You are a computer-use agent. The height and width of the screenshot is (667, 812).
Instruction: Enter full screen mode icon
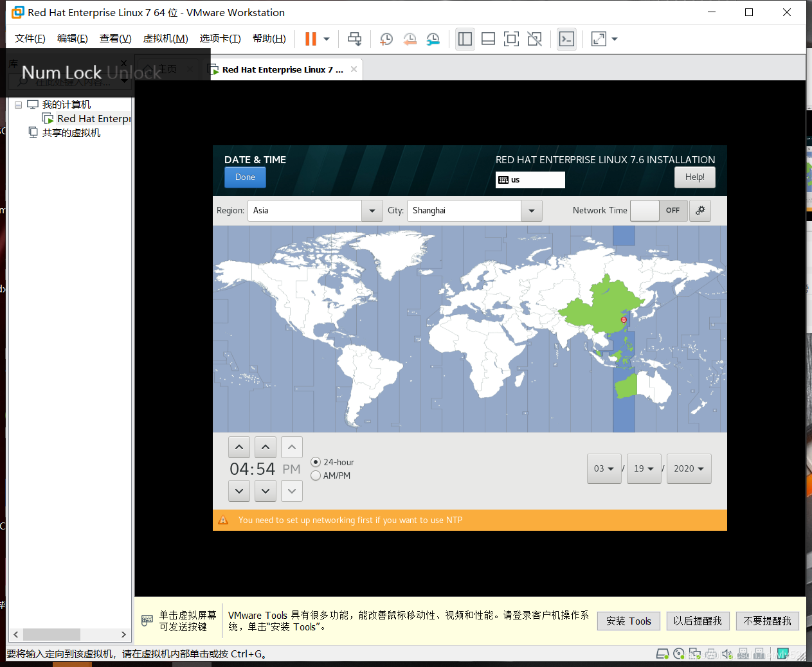pos(511,39)
